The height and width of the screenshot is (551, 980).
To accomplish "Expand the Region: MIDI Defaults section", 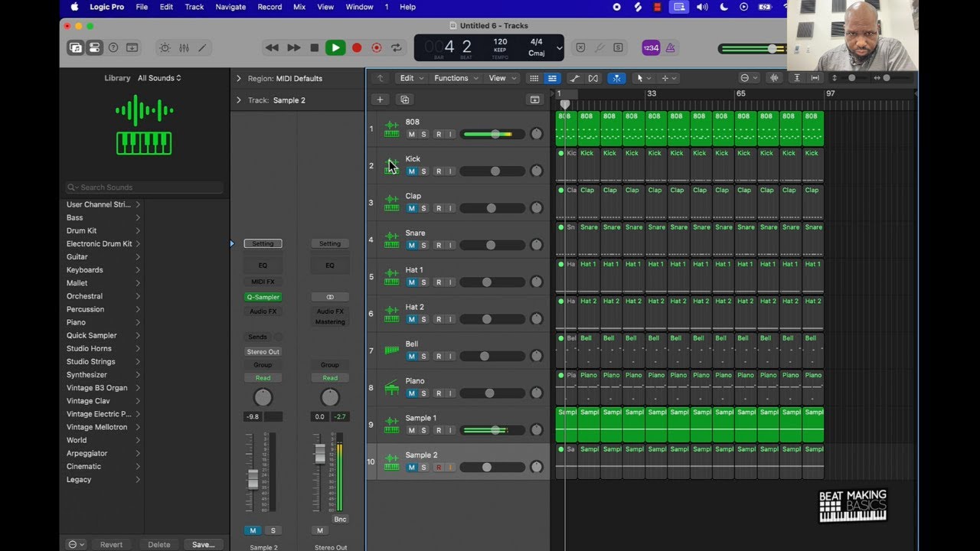I will point(239,78).
